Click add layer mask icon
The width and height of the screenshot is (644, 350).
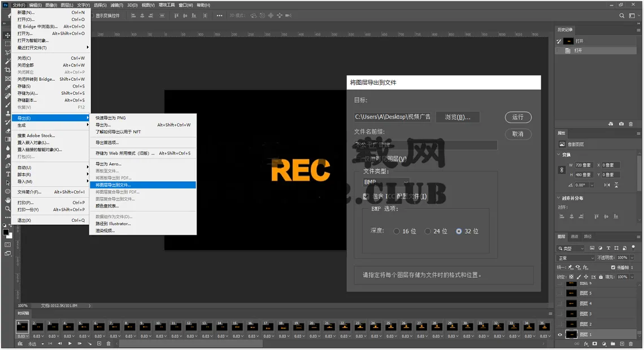pyautogui.click(x=594, y=344)
